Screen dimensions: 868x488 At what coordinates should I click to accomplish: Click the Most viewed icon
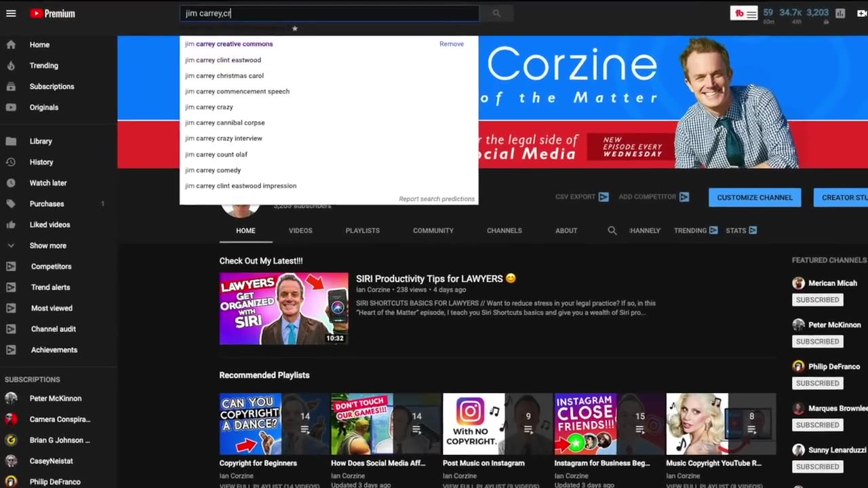(x=11, y=308)
